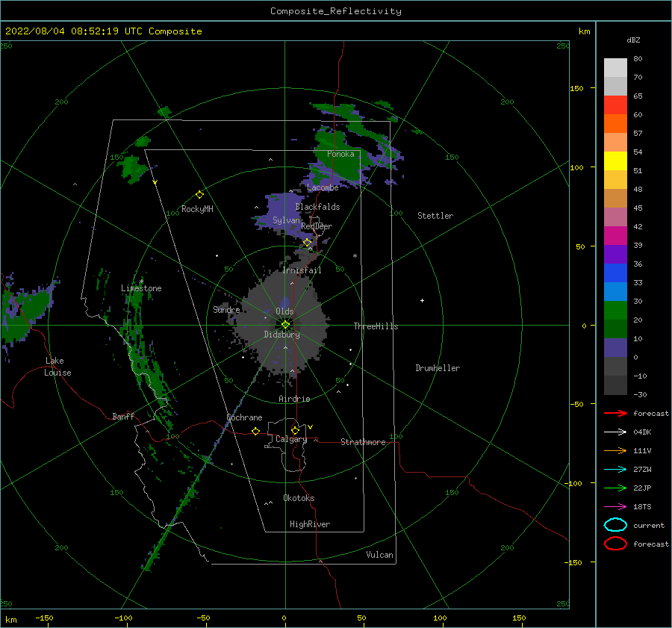Click the 65 dBZ red color swatch

click(615, 105)
